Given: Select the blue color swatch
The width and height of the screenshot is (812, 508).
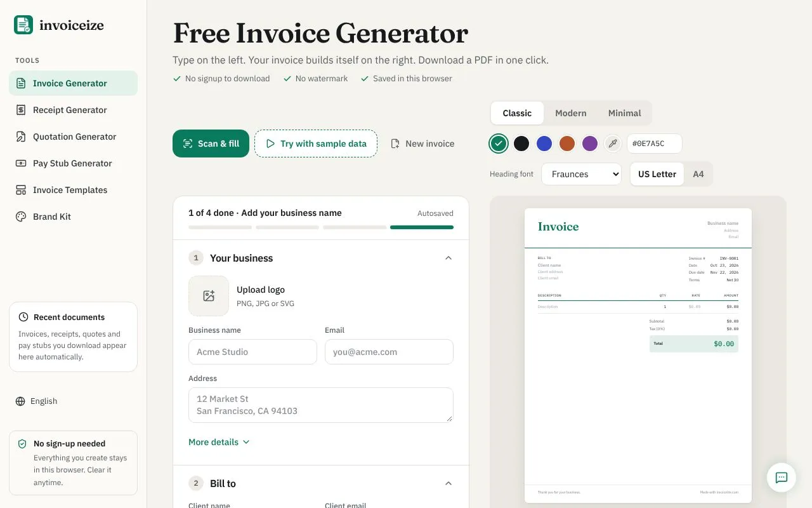Looking at the screenshot, I should point(544,144).
